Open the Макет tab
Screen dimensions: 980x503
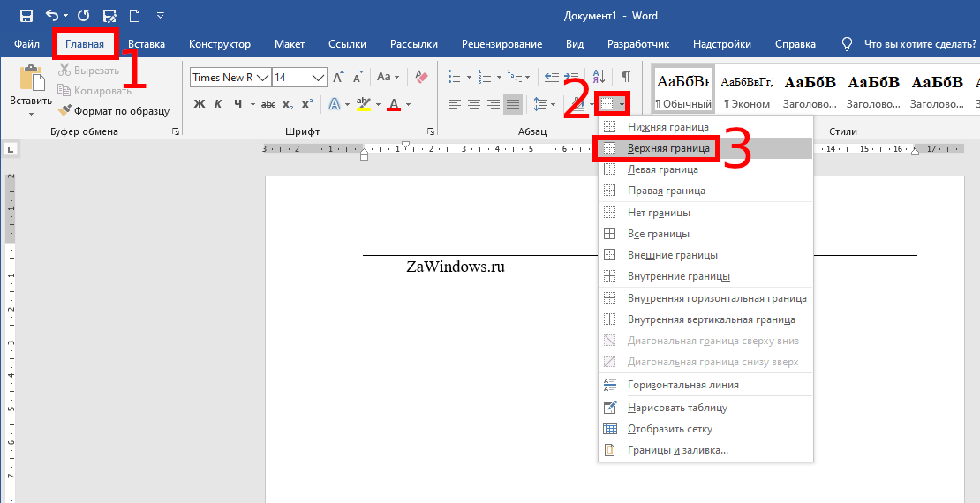click(290, 44)
